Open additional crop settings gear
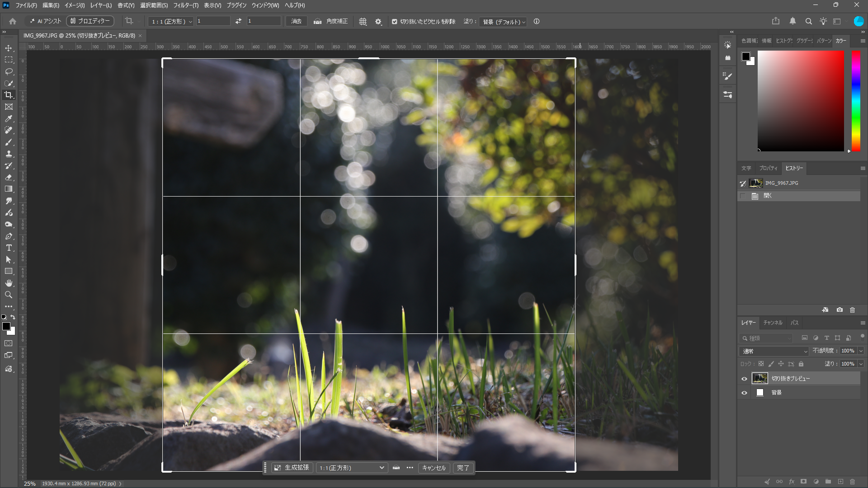The width and height of the screenshot is (868, 488). pyautogui.click(x=378, y=21)
